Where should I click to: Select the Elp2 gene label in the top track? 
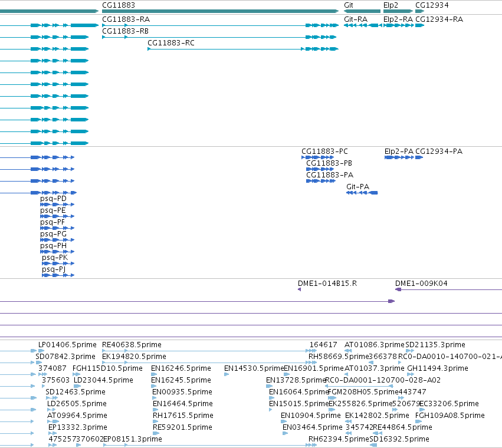tap(391, 5)
